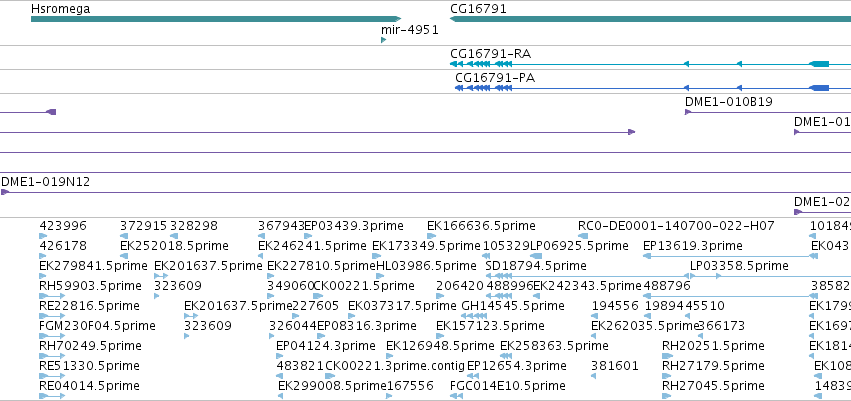851x401 pixels.
Task: Select EK227810.5prime EST label
Action: pos(322,265)
